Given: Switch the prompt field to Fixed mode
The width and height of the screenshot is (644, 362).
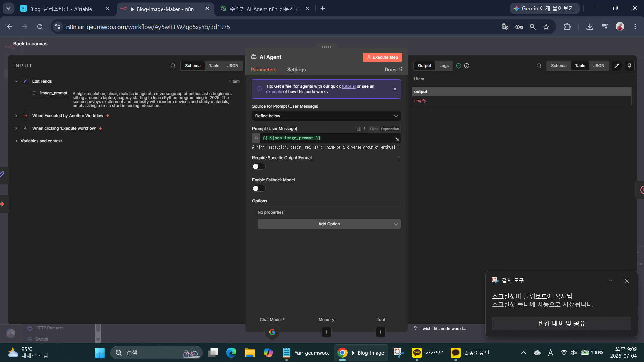Looking at the screenshot, I should [374, 129].
